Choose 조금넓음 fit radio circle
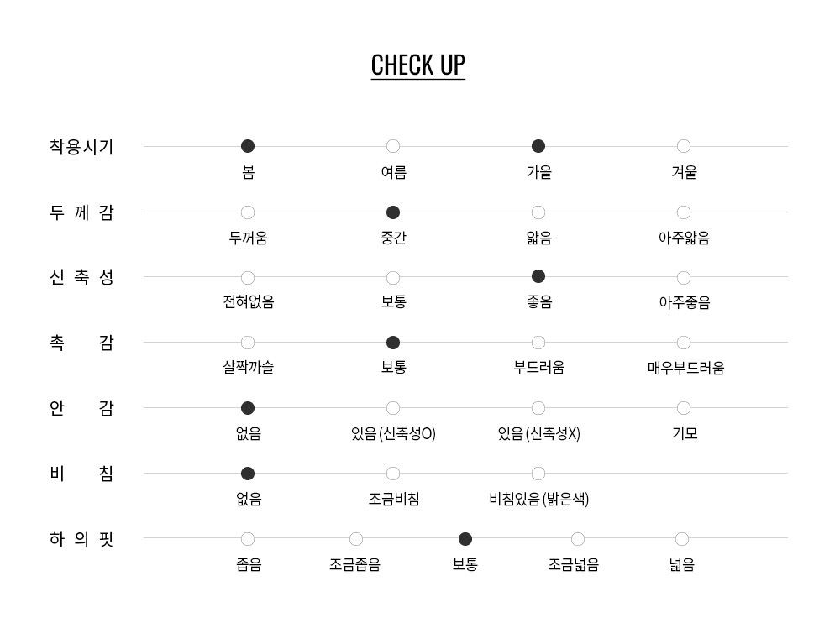 pyautogui.click(x=578, y=539)
